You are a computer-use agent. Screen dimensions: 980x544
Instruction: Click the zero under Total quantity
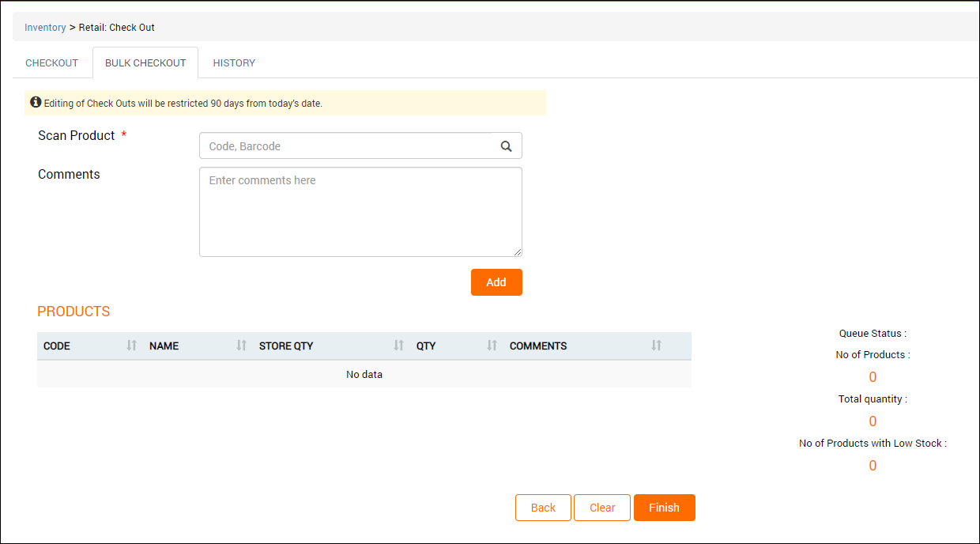[873, 421]
